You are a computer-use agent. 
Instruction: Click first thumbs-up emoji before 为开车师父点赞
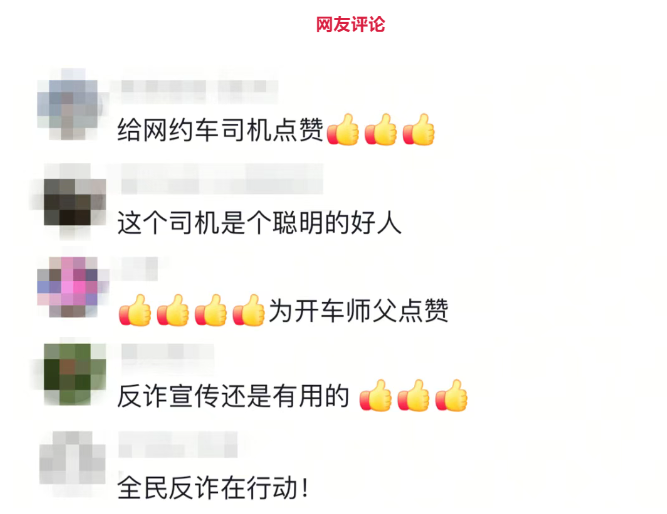[135, 310]
